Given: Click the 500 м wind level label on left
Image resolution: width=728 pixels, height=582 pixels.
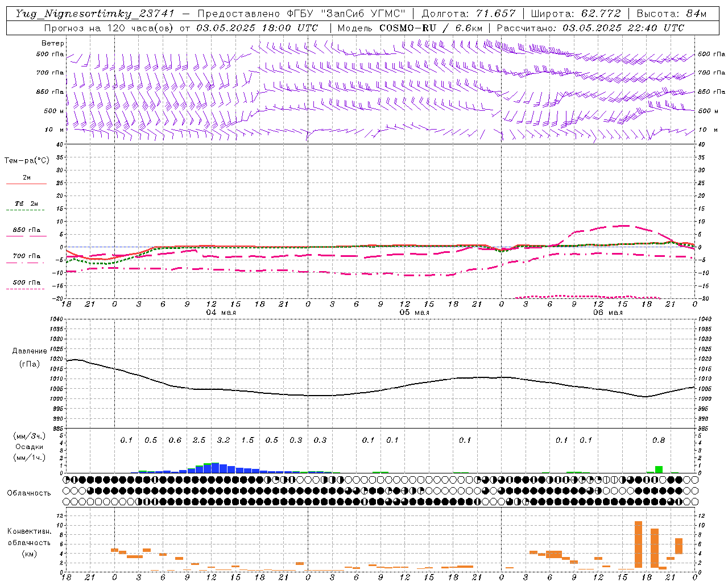Looking at the screenshot, I should pos(54,111).
